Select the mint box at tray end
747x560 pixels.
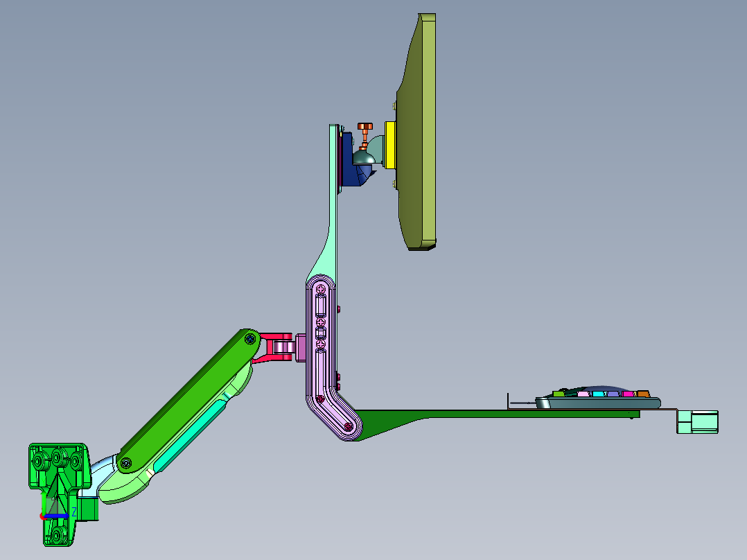[697, 422]
